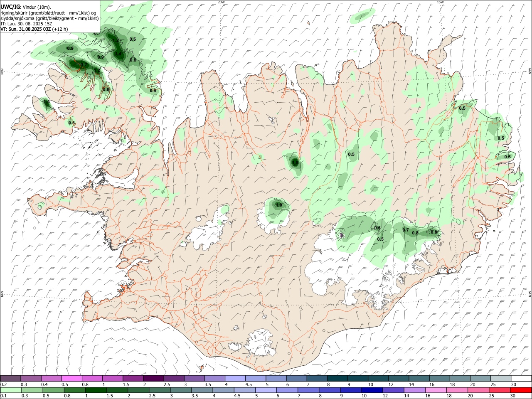Pick the bright pink swatch between 0.5 and 0.8, upper legend
This screenshot has height=399, width=532.
pos(71,378)
